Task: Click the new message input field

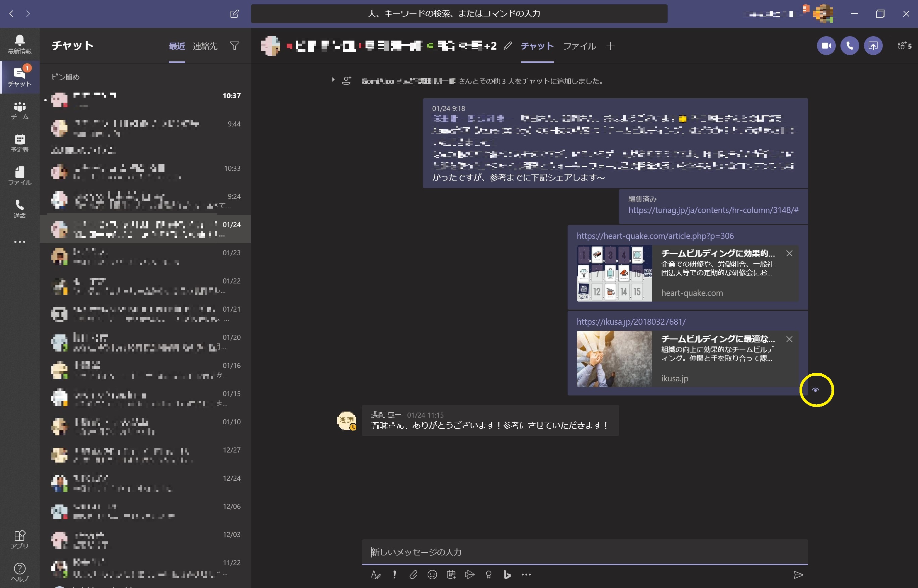Action: click(584, 552)
